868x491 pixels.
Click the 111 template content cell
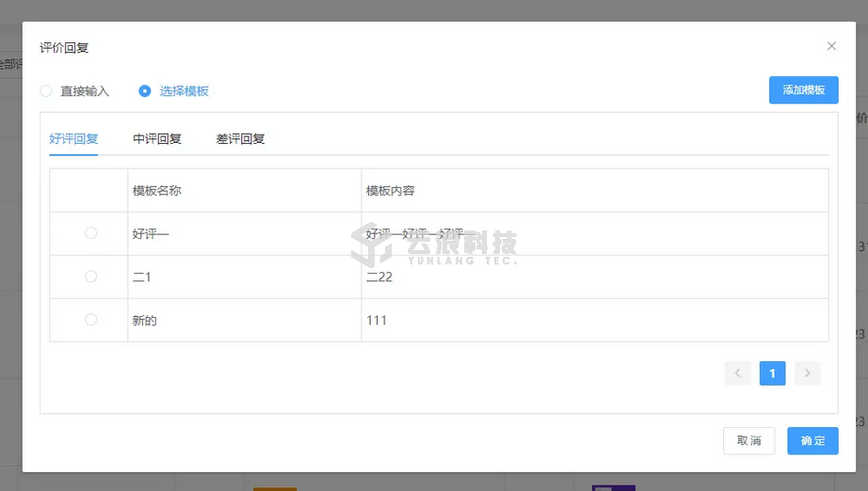point(377,321)
